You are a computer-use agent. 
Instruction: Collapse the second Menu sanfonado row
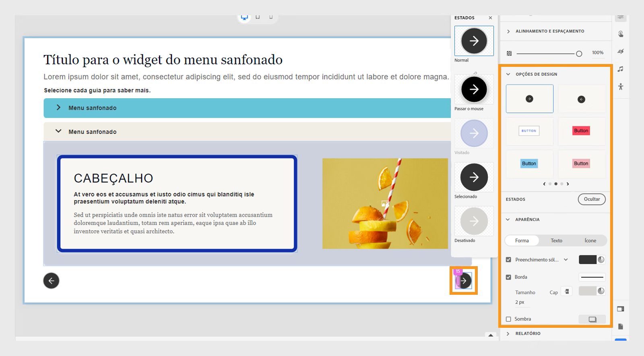pos(247,132)
